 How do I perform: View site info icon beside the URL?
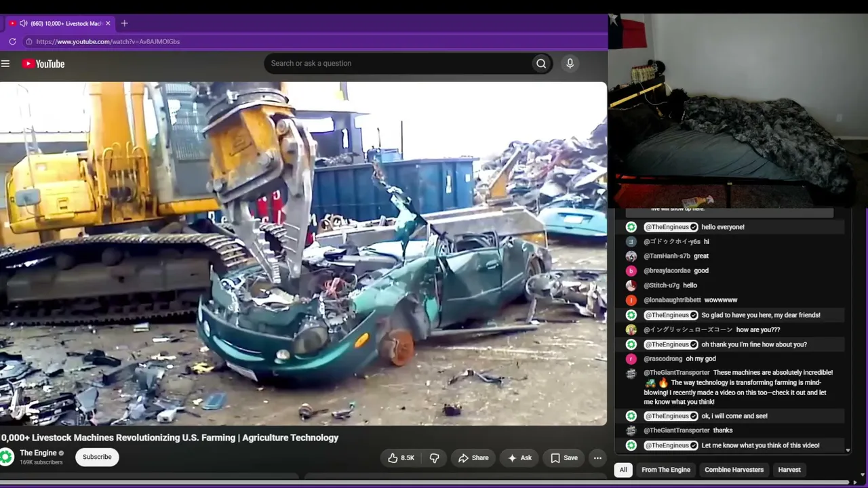coord(28,41)
